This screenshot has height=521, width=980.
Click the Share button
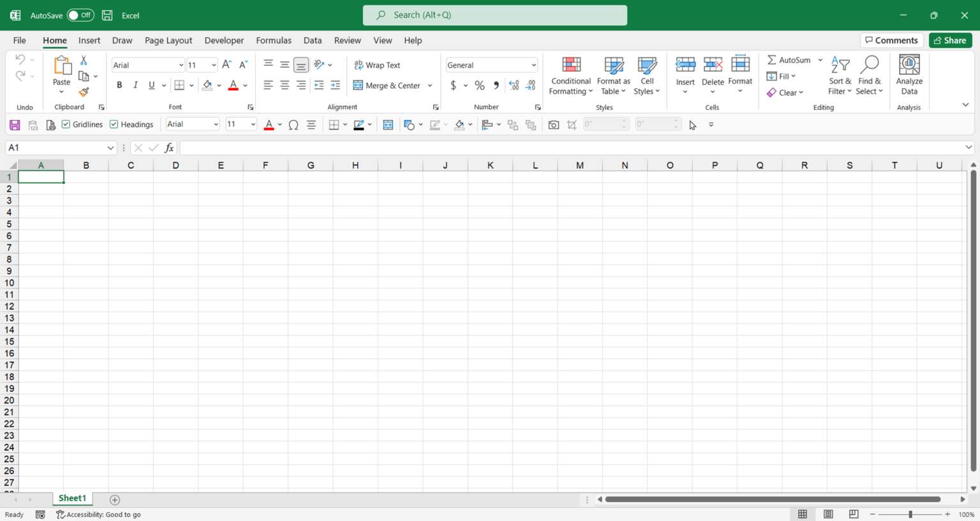[950, 40]
